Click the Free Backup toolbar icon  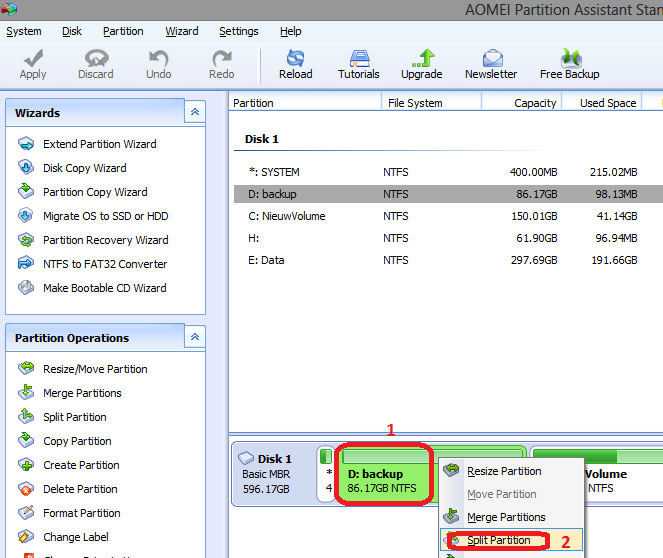click(x=571, y=58)
